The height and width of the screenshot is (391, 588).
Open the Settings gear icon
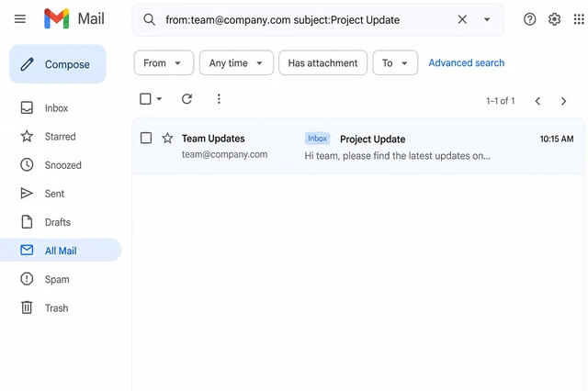554,19
